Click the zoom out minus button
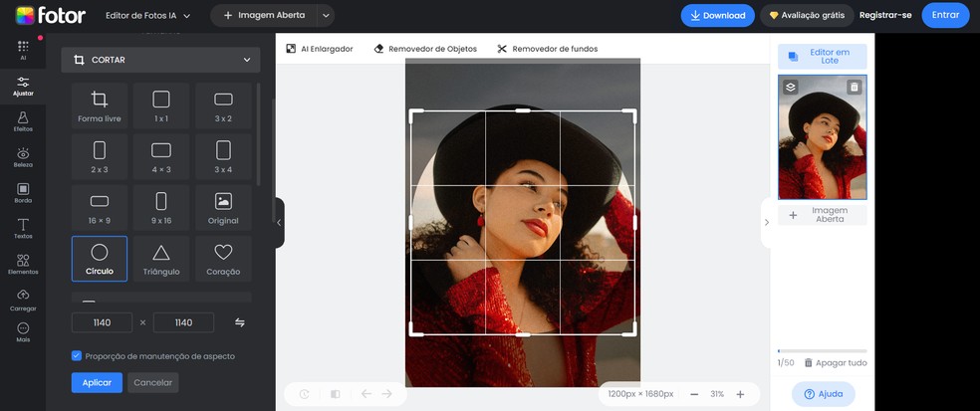 694,394
